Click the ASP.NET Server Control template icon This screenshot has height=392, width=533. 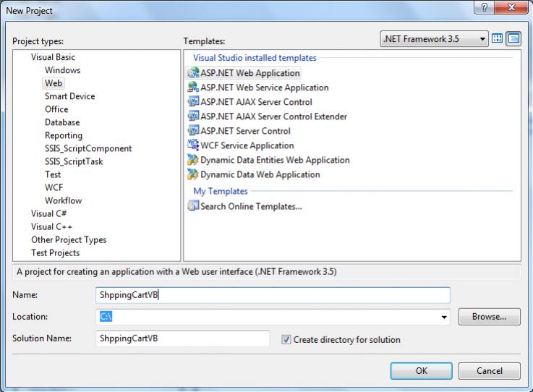coord(193,131)
